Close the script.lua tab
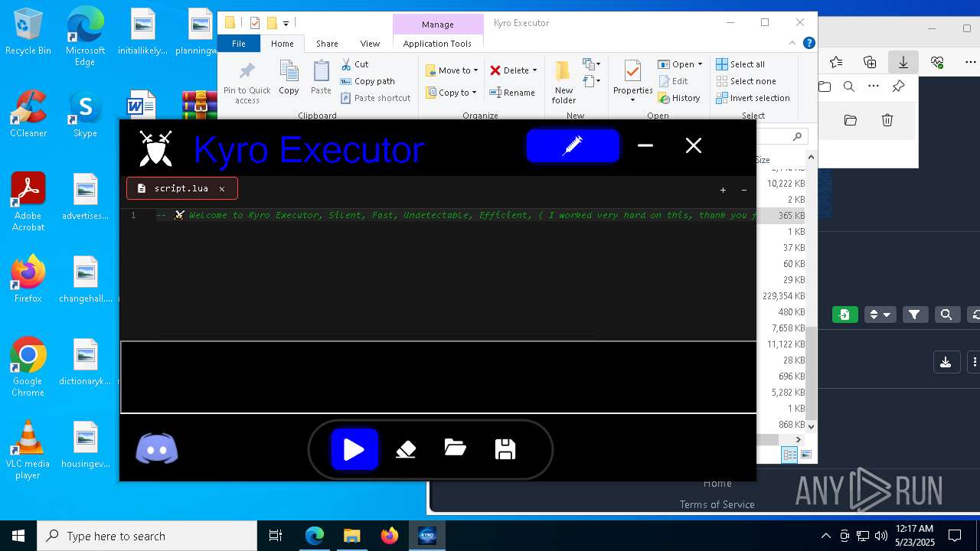Viewport: 980px width, 551px height. (222, 188)
